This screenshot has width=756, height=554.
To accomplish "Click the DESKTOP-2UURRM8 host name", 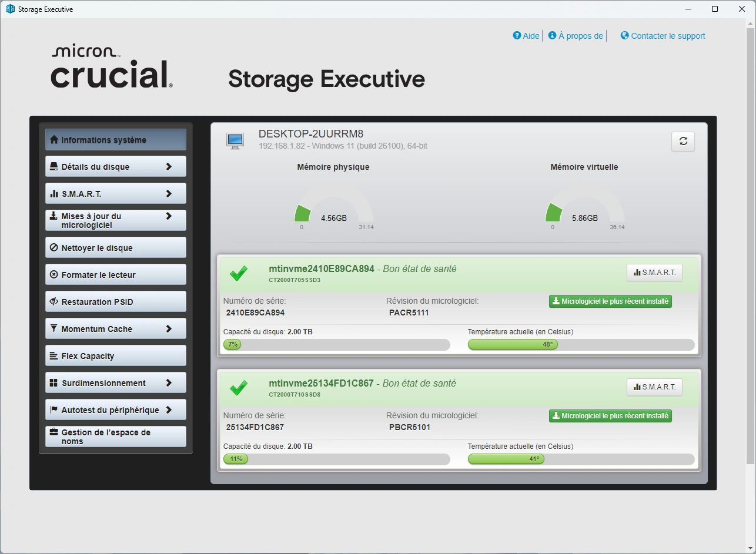I will (311, 134).
